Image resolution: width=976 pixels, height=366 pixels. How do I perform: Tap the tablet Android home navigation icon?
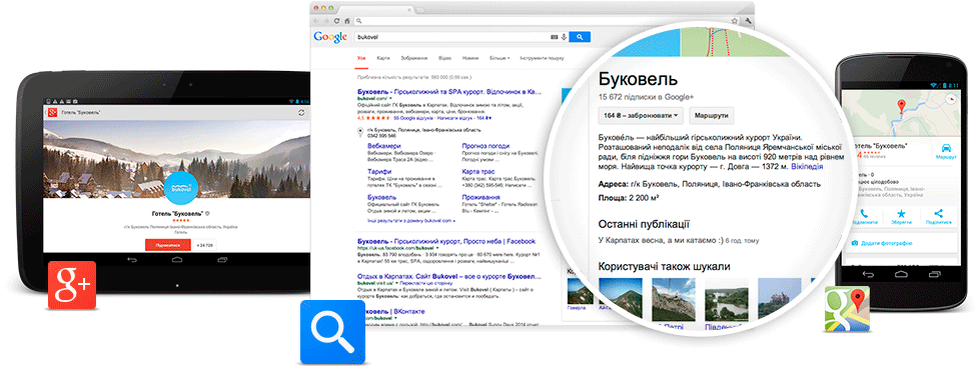click(177, 259)
